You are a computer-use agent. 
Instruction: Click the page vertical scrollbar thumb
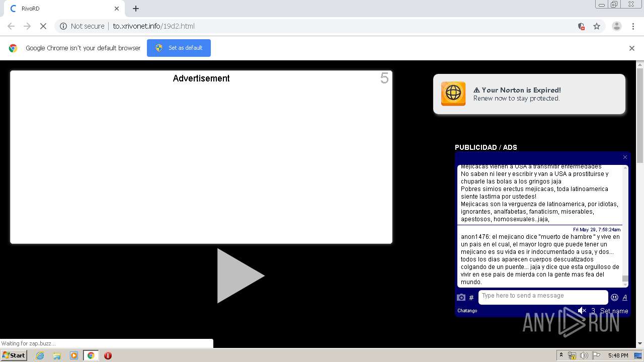640,116
